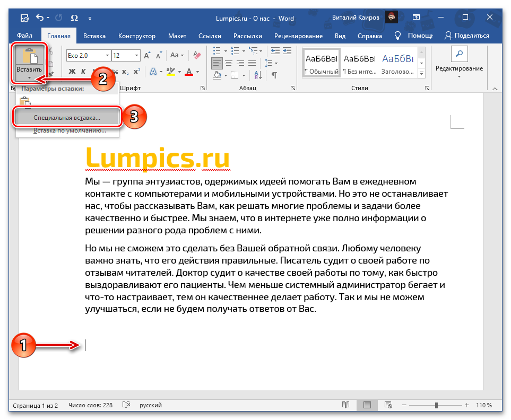Click the shading paint bucket icon

point(217,75)
